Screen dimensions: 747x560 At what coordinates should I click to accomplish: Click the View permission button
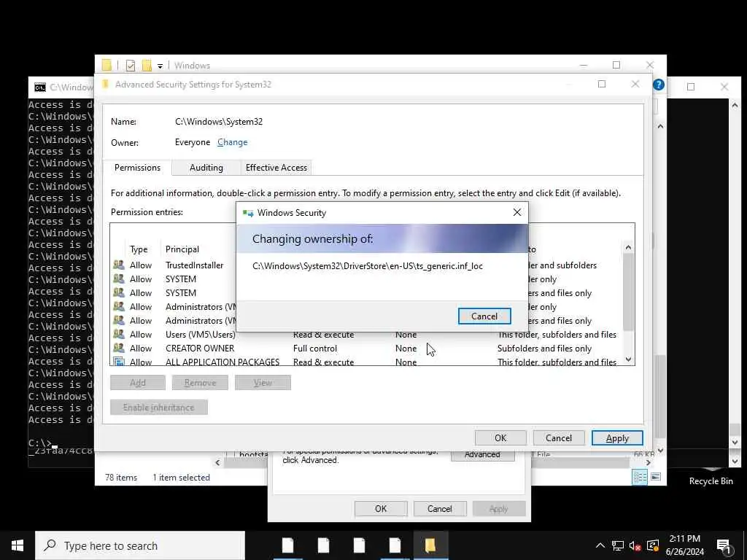[x=263, y=382]
